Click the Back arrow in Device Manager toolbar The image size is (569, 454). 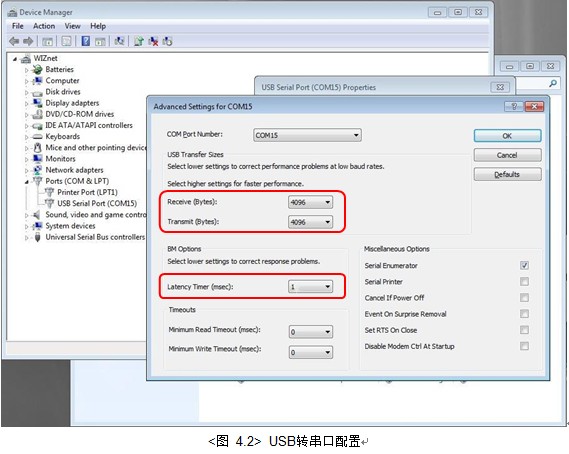tap(14, 41)
